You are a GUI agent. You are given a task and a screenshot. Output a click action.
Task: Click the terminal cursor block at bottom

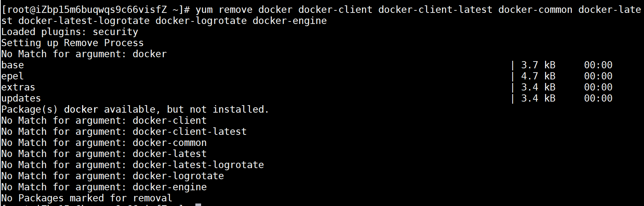point(198,205)
